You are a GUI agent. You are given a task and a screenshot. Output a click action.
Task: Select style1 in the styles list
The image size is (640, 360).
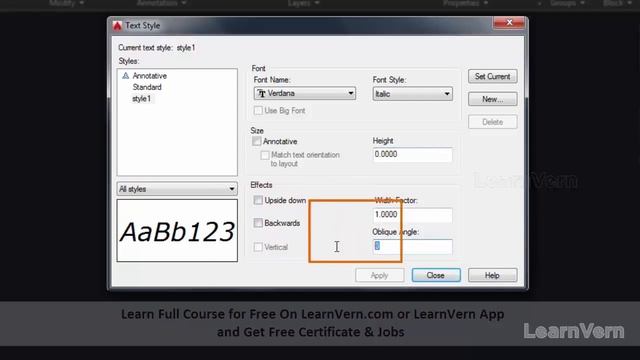(141, 99)
